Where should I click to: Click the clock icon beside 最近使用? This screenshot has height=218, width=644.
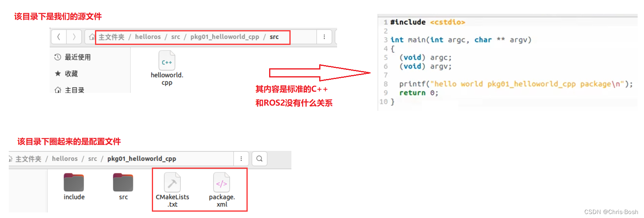pyautogui.click(x=58, y=57)
